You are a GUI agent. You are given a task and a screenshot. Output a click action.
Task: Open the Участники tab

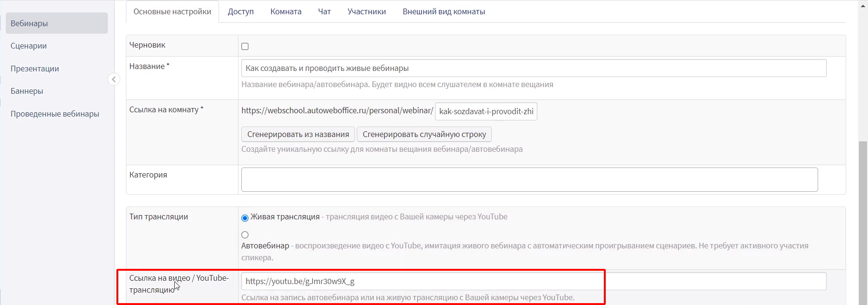click(366, 12)
